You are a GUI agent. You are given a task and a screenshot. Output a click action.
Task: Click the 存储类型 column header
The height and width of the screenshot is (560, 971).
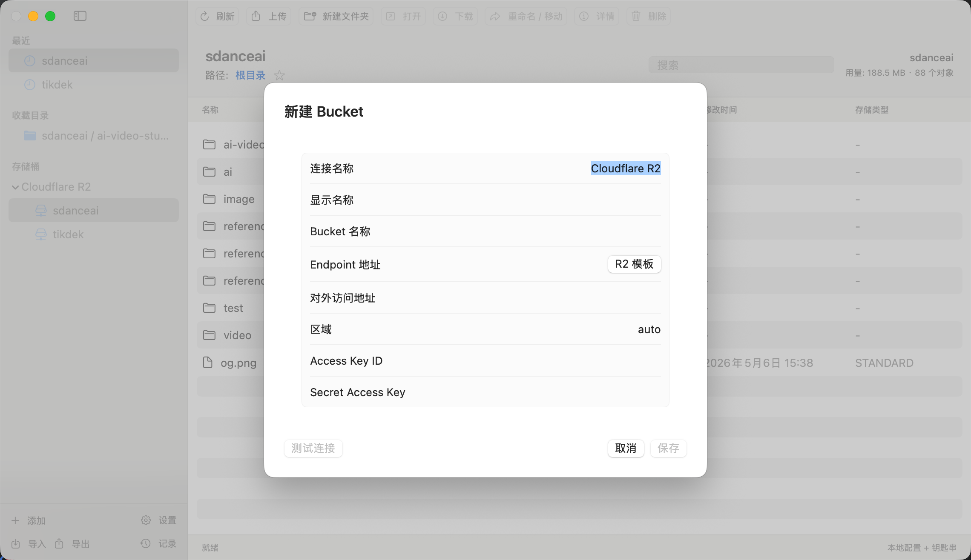tap(872, 110)
